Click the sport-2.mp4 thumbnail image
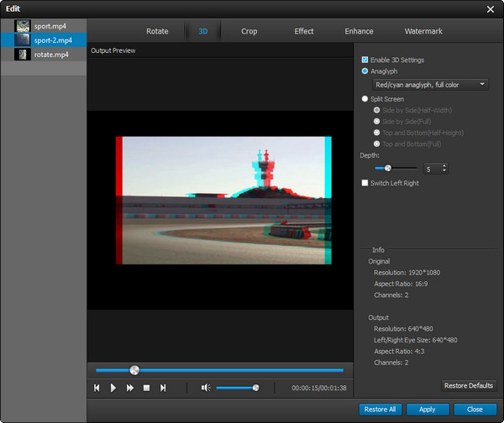 pyautogui.click(x=23, y=40)
